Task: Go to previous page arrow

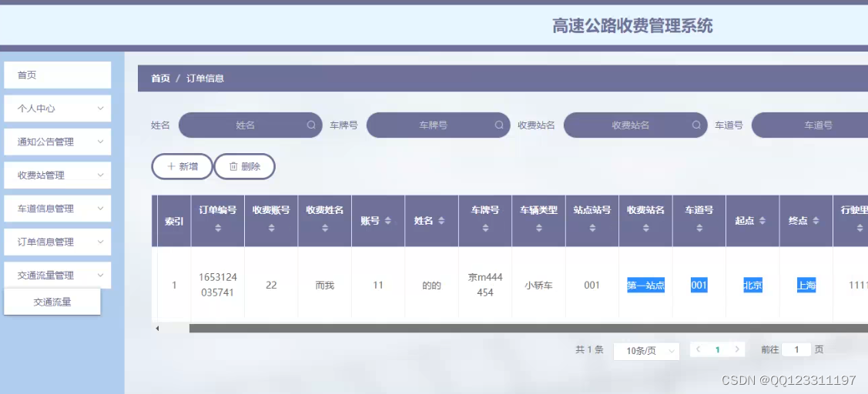Action: (x=698, y=349)
